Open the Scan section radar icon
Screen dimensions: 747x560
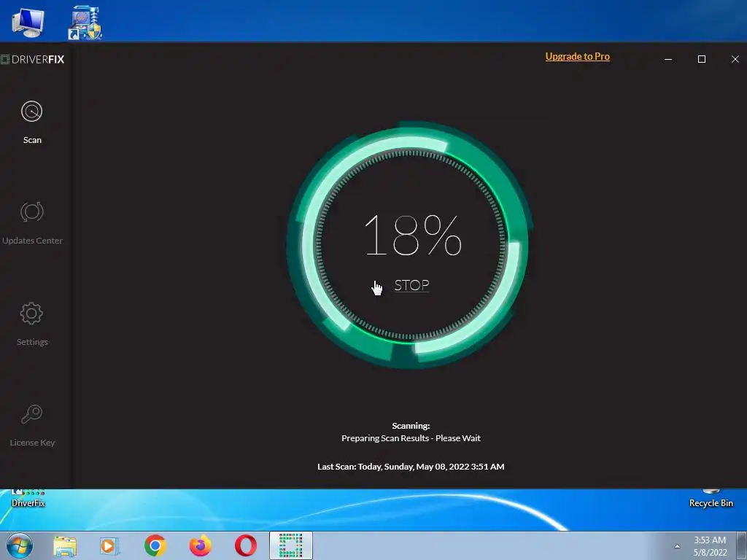coord(32,112)
